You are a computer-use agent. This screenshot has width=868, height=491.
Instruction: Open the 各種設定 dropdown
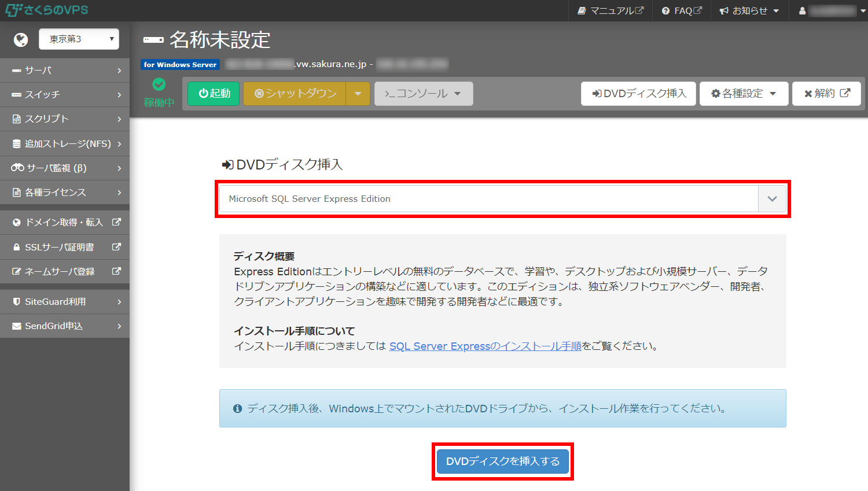744,93
